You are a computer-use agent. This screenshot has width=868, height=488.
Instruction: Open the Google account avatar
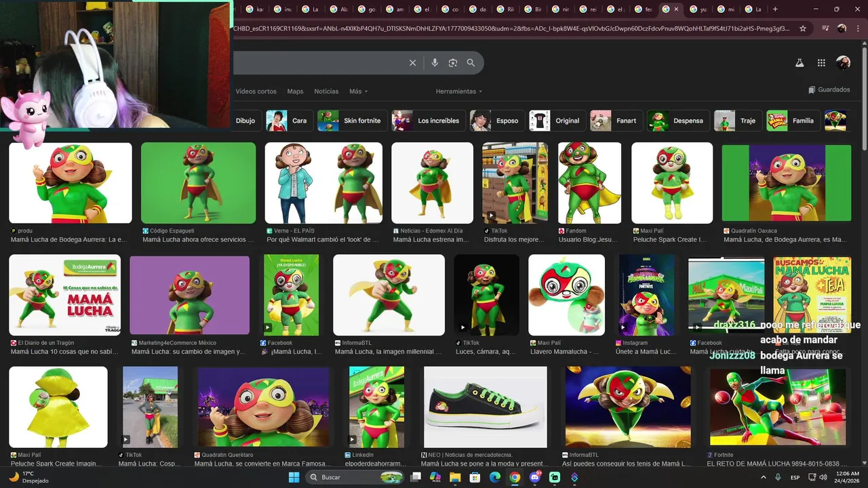843,63
